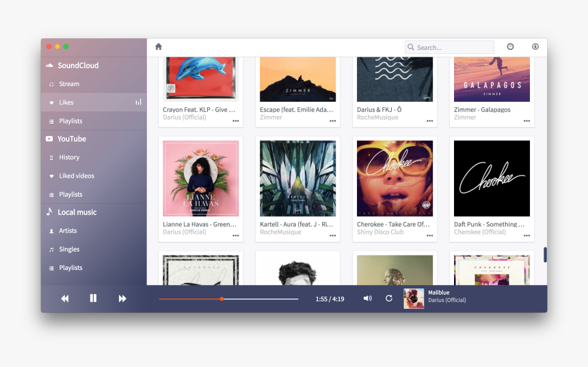This screenshot has width=588, height=367.
Task: Click the SoundCloud cloud logo icon
Action: (49, 66)
